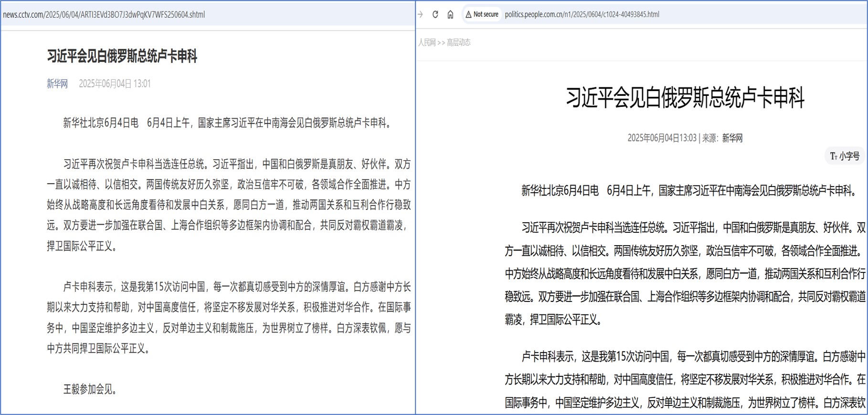This screenshot has height=415, width=868.
Task: Reload the People.cn page
Action: tap(435, 14)
